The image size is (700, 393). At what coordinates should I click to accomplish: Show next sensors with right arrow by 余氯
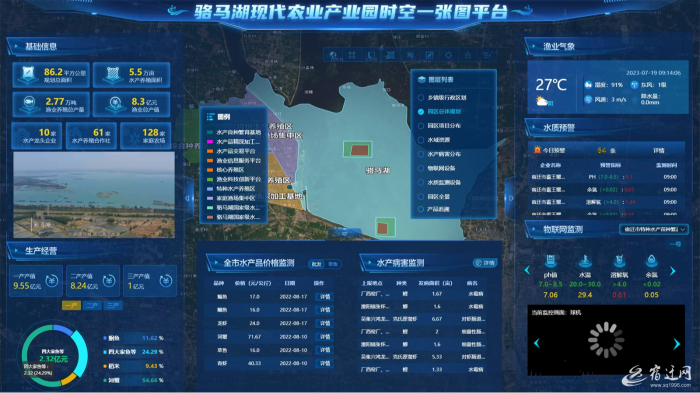click(x=673, y=271)
